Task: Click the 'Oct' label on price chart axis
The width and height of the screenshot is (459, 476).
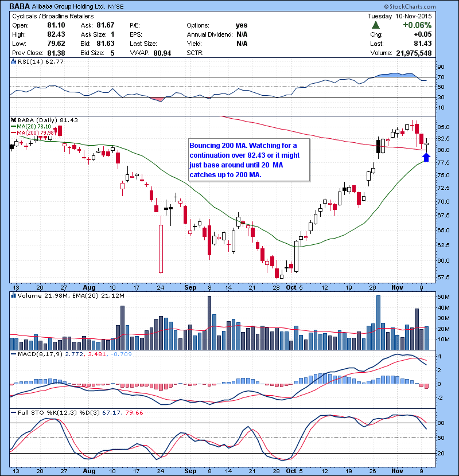Action: pos(291,287)
